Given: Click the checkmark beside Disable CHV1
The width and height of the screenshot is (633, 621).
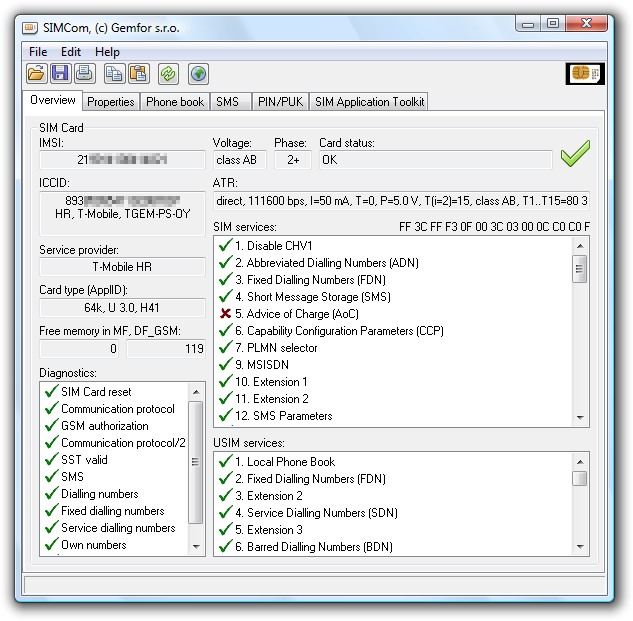Looking at the screenshot, I should click(x=225, y=246).
